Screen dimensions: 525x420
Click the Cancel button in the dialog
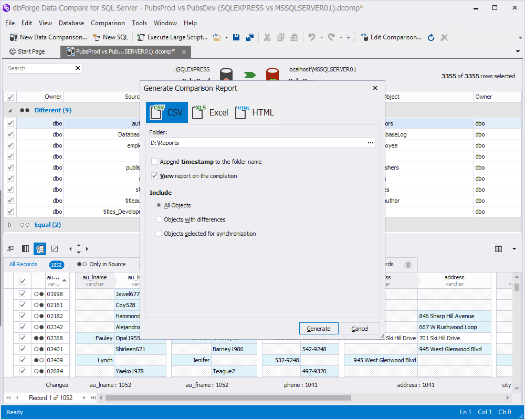pos(360,329)
